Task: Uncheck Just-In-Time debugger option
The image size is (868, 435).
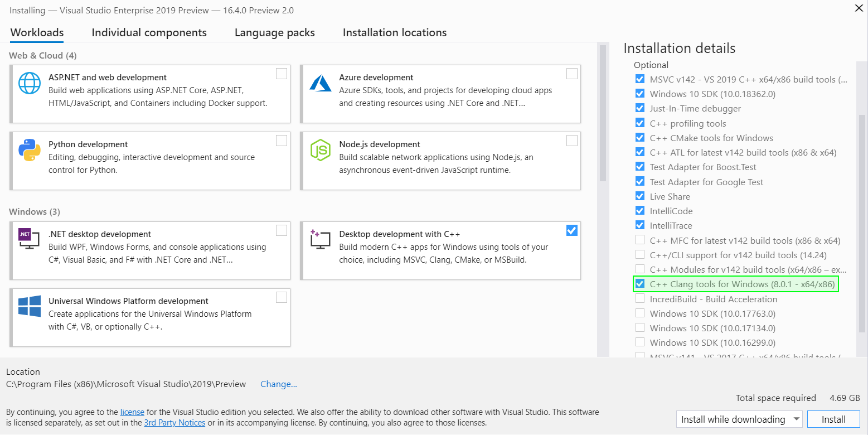Action: [640, 108]
